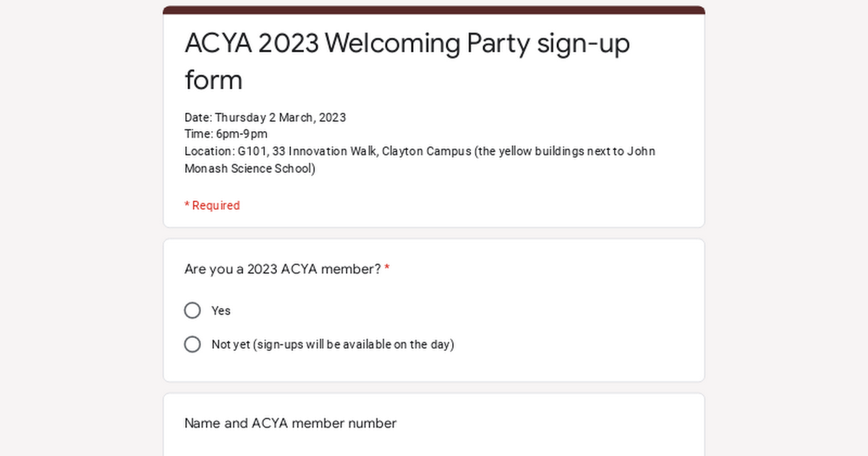Click the location line mentioning Clayton Campus
This screenshot has height=456, width=868.
[x=420, y=151]
